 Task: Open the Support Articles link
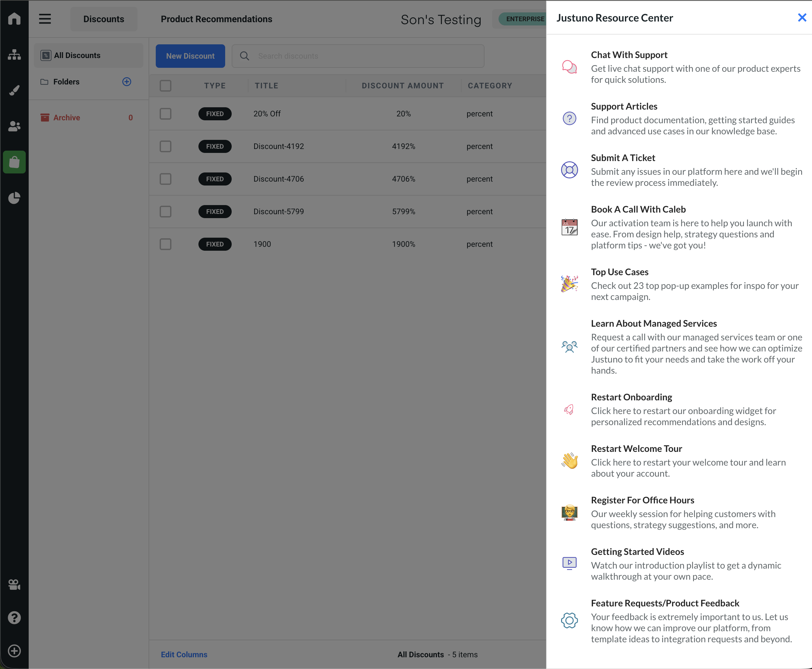(624, 106)
